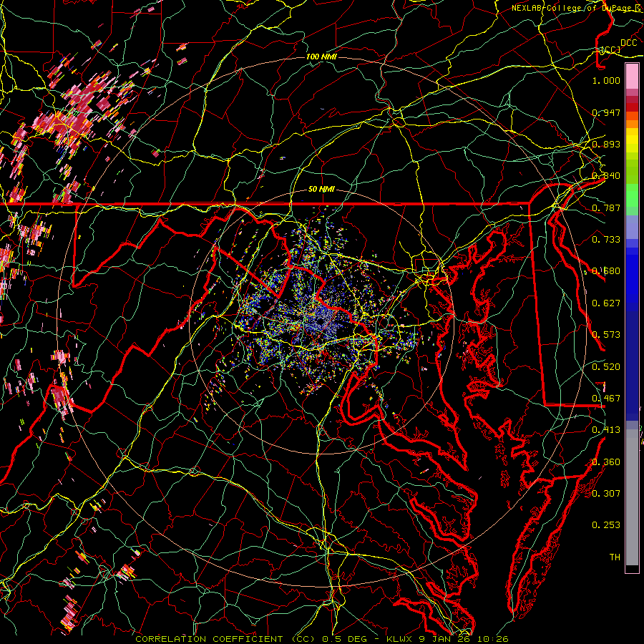This screenshot has width=644, height=644.
Task: Click the 0.520 legend value
Action: 606,367
